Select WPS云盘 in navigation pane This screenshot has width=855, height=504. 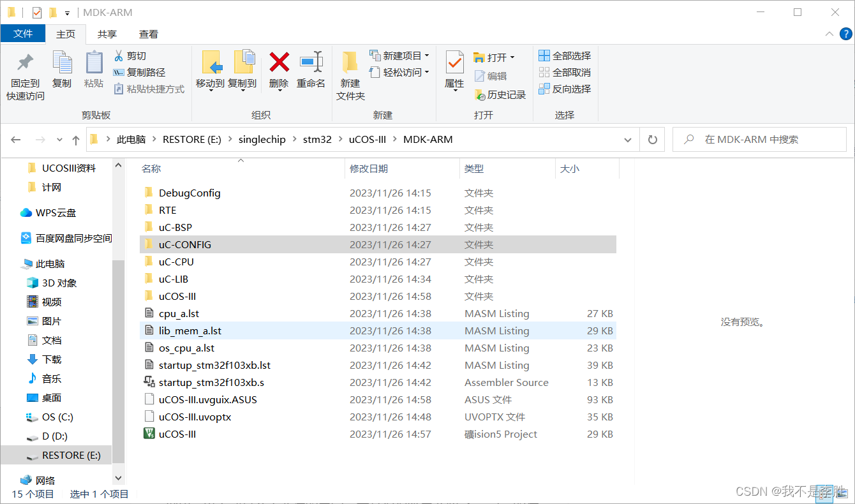click(x=48, y=213)
